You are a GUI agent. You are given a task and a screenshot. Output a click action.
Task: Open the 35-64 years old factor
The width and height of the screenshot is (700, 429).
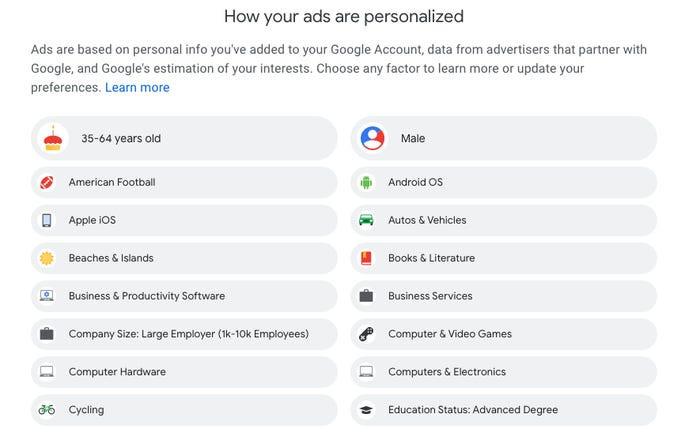click(x=184, y=138)
